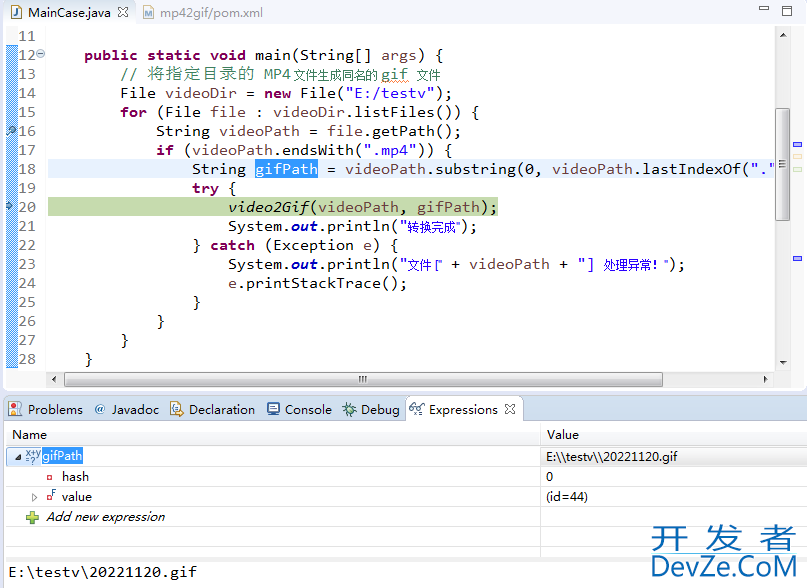
Task: Click the horizontal scrollbar thumb of the editor
Action: (363, 379)
